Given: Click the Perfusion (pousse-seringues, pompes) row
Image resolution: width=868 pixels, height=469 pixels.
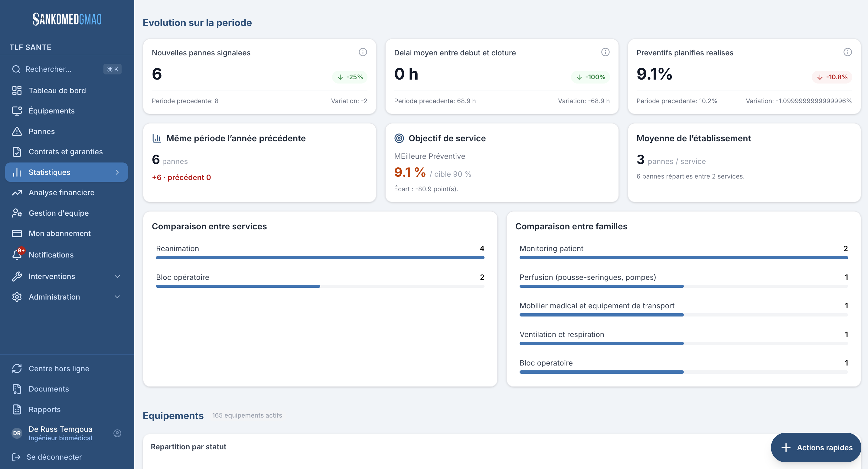Looking at the screenshot, I should click(x=684, y=280).
